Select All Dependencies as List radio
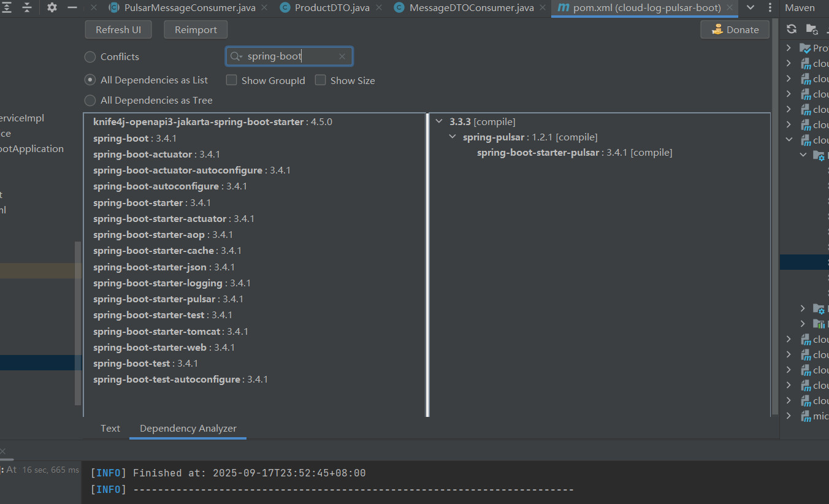 click(90, 80)
